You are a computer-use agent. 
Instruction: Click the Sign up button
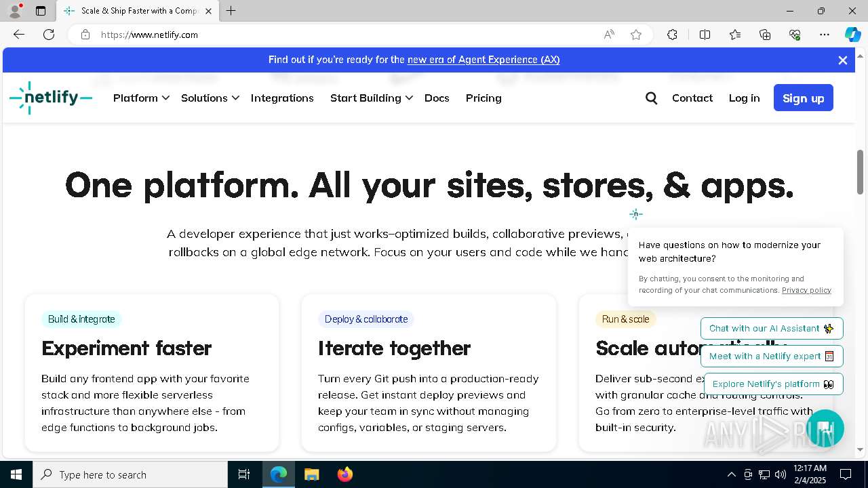point(804,98)
